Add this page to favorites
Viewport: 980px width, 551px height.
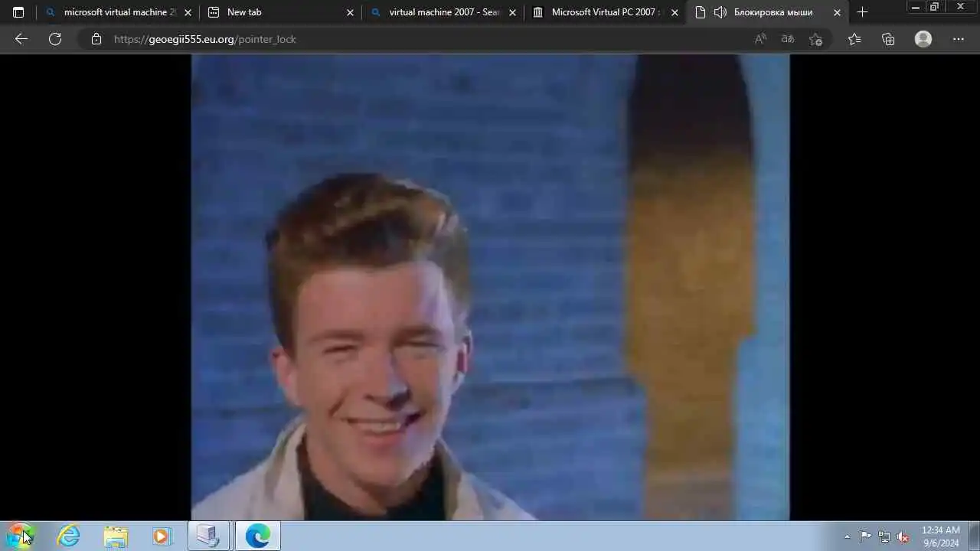pos(815,39)
